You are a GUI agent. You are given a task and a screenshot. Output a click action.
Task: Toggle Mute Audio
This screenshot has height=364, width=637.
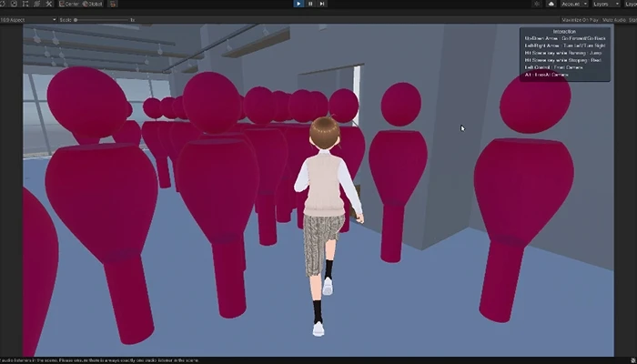(614, 19)
